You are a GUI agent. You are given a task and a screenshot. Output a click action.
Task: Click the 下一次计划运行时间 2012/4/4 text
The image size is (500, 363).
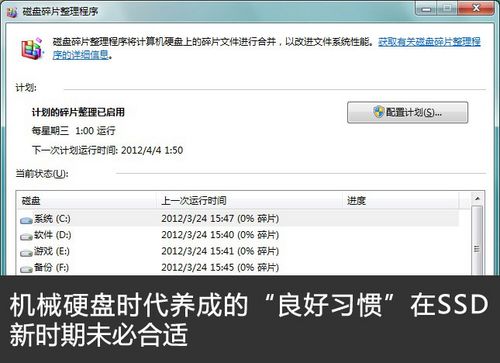[107, 150]
